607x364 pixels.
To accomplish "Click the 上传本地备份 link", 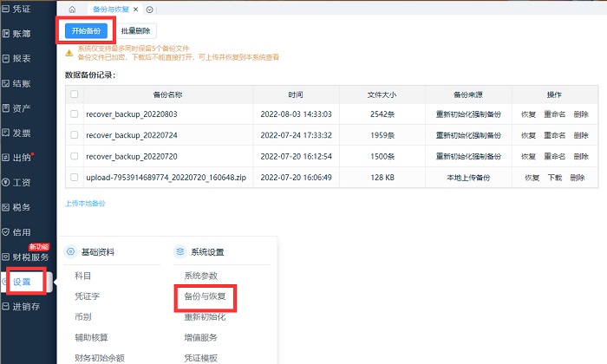I will tap(85, 203).
